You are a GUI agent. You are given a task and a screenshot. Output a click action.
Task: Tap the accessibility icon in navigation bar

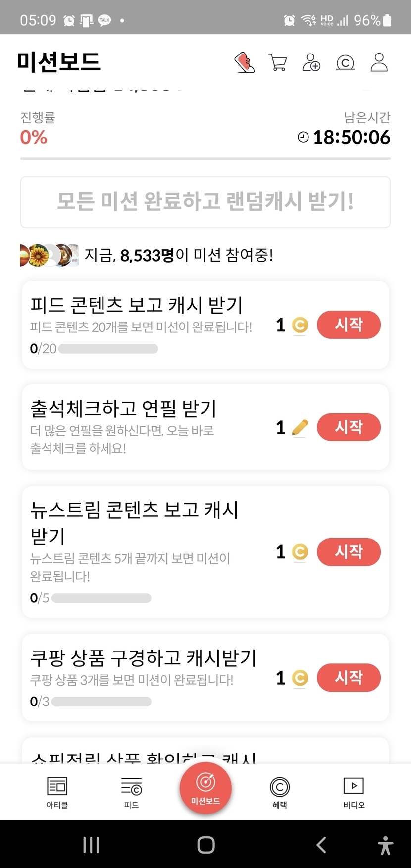coord(385,845)
